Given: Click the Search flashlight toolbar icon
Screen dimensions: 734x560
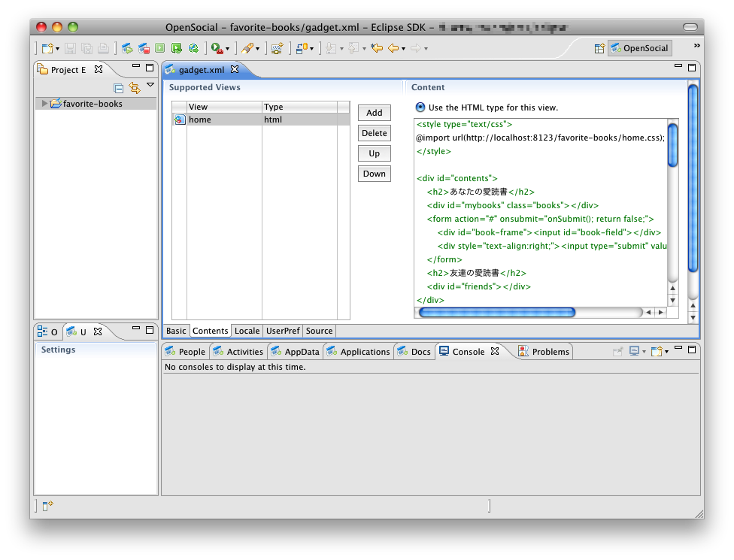Looking at the screenshot, I should click(x=247, y=48).
